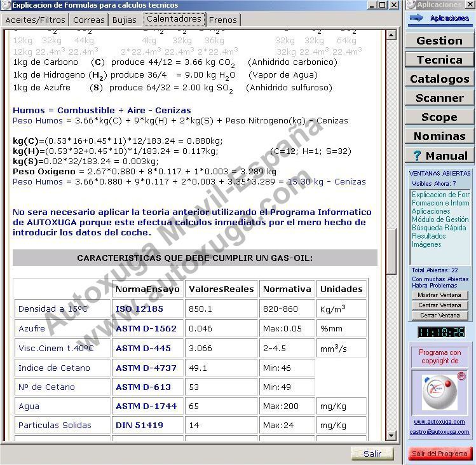Click Centrar Ventana button
Screen dimensions: 476x465
tap(439, 305)
